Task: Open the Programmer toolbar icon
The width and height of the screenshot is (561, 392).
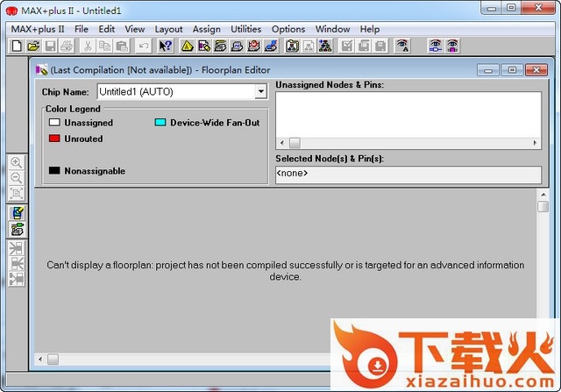Action: pyautogui.click(x=271, y=46)
